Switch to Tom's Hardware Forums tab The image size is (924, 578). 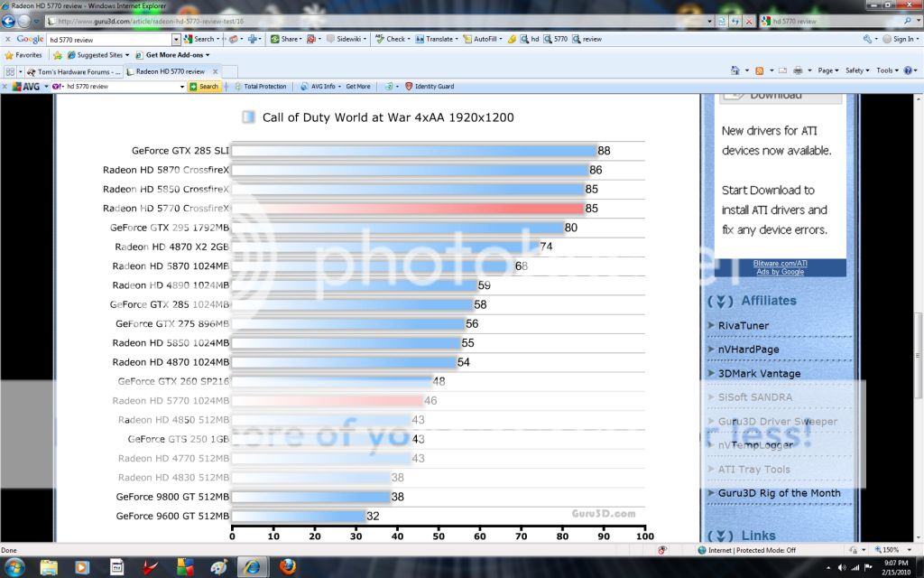(74, 71)
